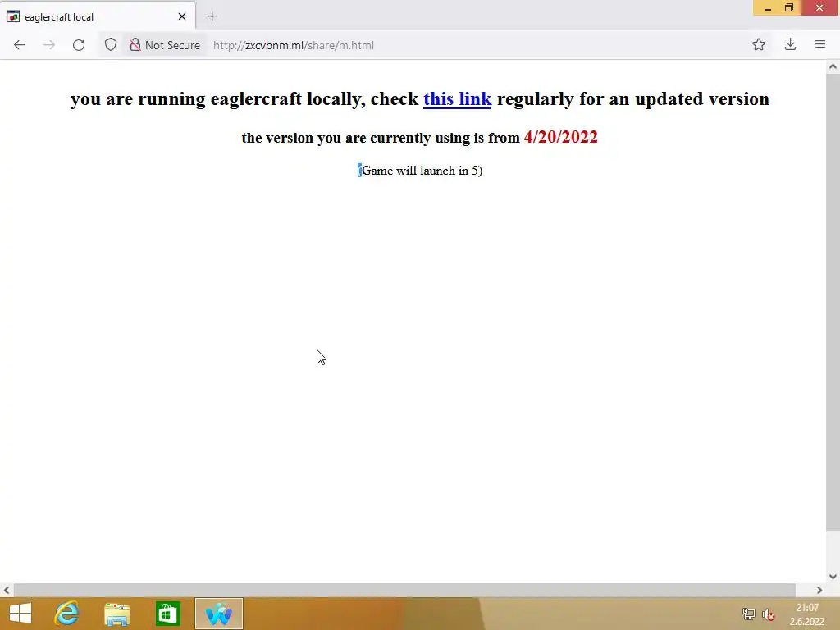Viewport: 840px width, 630px height.
Task: Click the scroll up arrow
Action: (833, 67)
